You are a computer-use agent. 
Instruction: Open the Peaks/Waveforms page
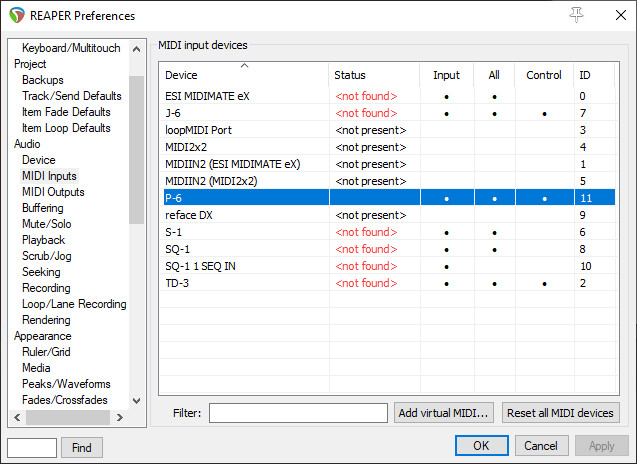tap(66, 384)
